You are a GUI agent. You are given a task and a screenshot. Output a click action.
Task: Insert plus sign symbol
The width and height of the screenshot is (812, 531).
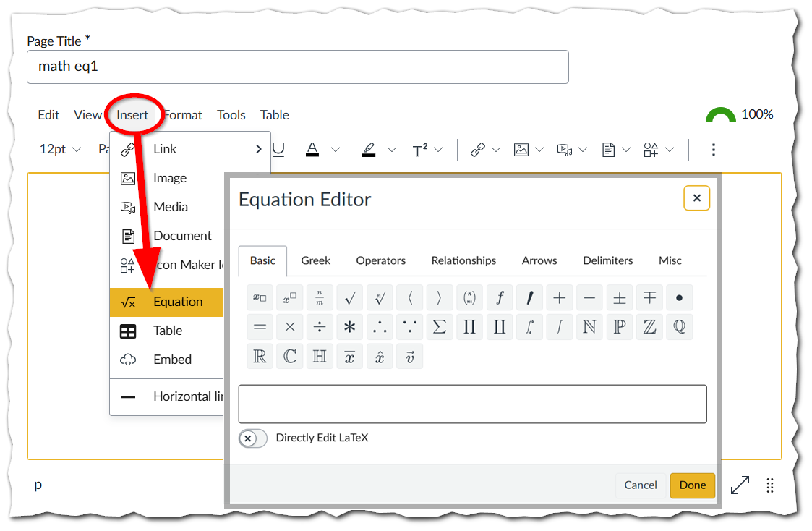(559, 298)
